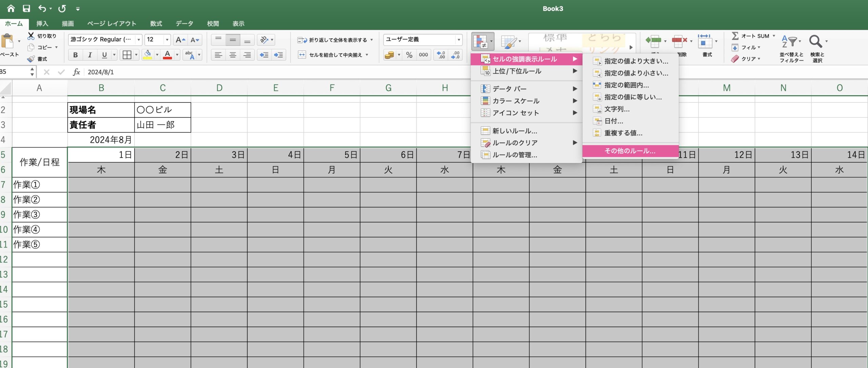
Task: Choose その他のルール... from the submenu
Action: click(630, 151)
